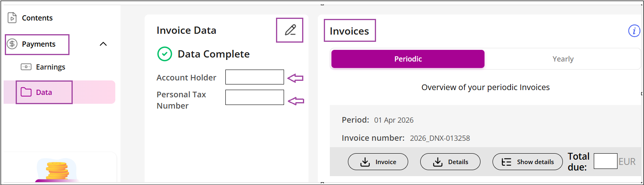Click the Data folder icon
This screenshot has width=644, height=185.
coord(26,92)
